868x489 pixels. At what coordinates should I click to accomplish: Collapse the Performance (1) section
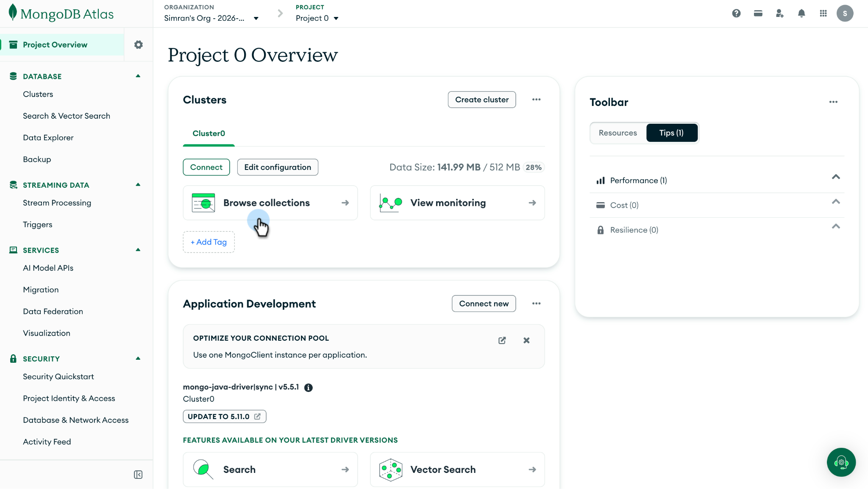[836, 177]
